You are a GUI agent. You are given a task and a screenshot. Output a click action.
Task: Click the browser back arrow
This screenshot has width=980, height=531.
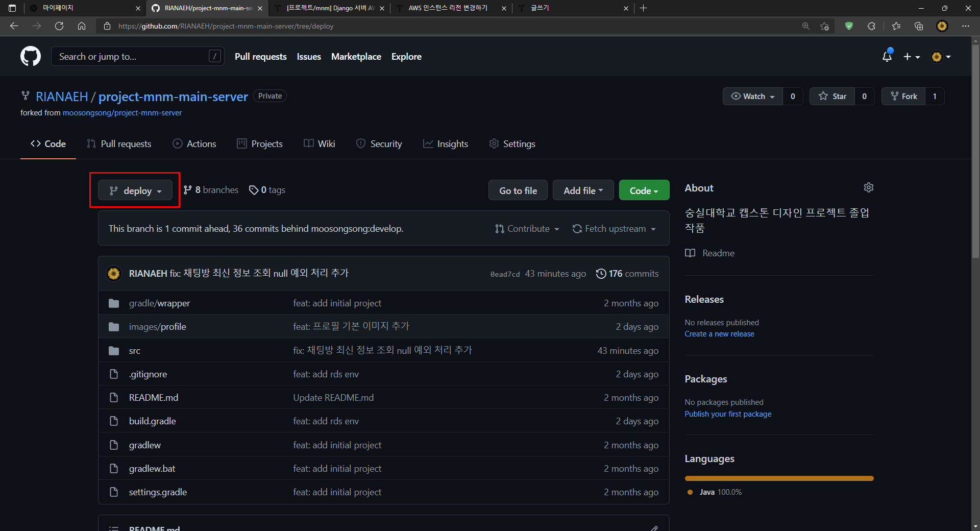[14, 26]
